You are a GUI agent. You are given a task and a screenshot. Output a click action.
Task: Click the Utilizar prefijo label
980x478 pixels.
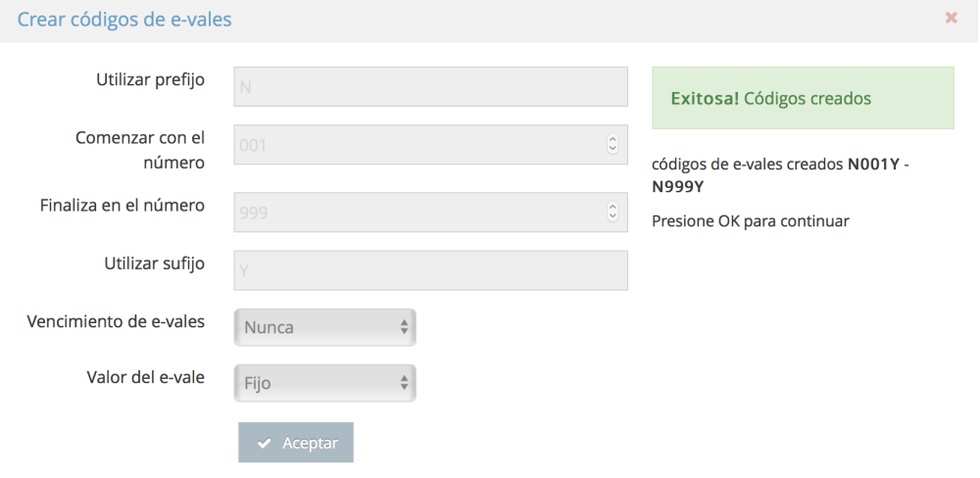(x=150, y=79)
